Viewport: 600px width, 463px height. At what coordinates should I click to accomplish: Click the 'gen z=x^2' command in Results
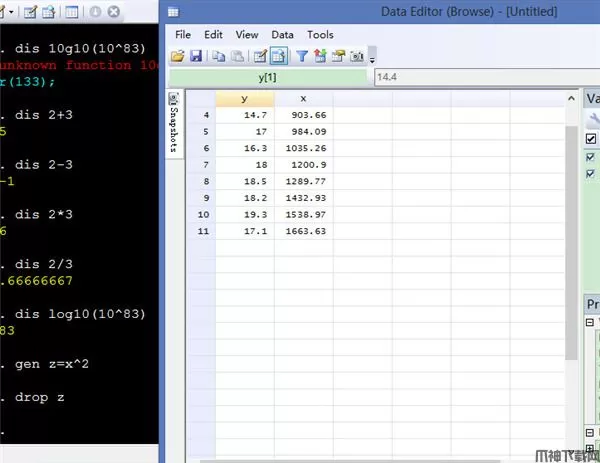pyautogui.click(x=52, y=364)
